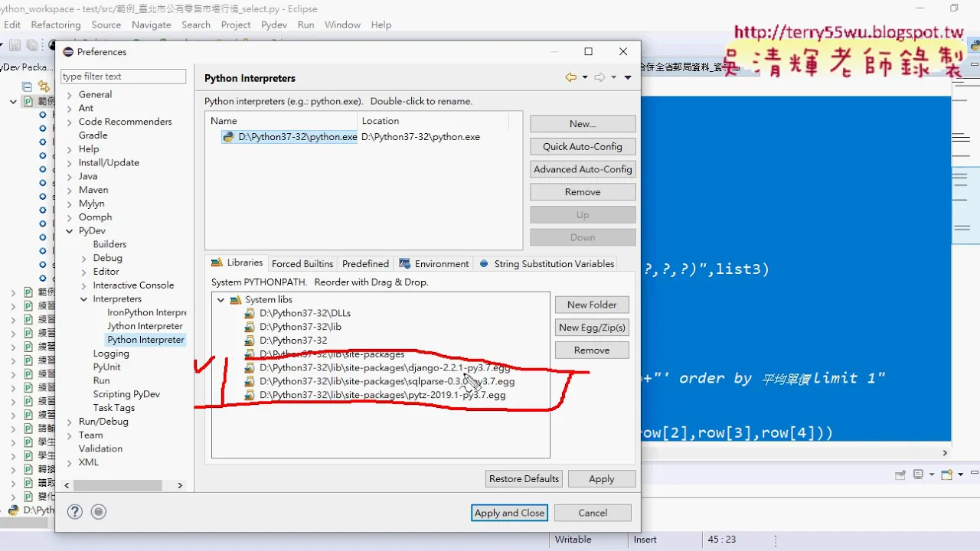
Task: Open the Pydev menu in Eclipse
Action: click(x=274, y=24)
